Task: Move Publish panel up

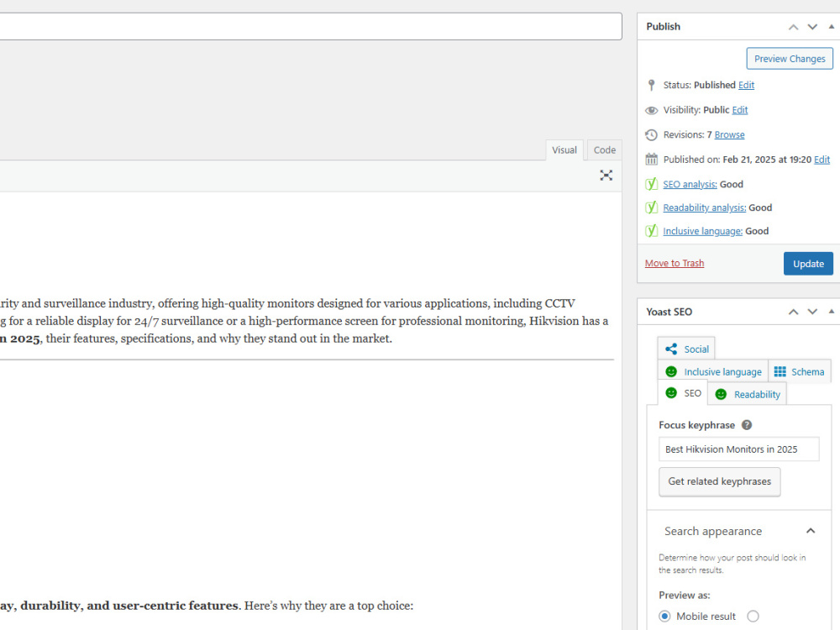Action: pyautogui.click(x=794, y=27)
